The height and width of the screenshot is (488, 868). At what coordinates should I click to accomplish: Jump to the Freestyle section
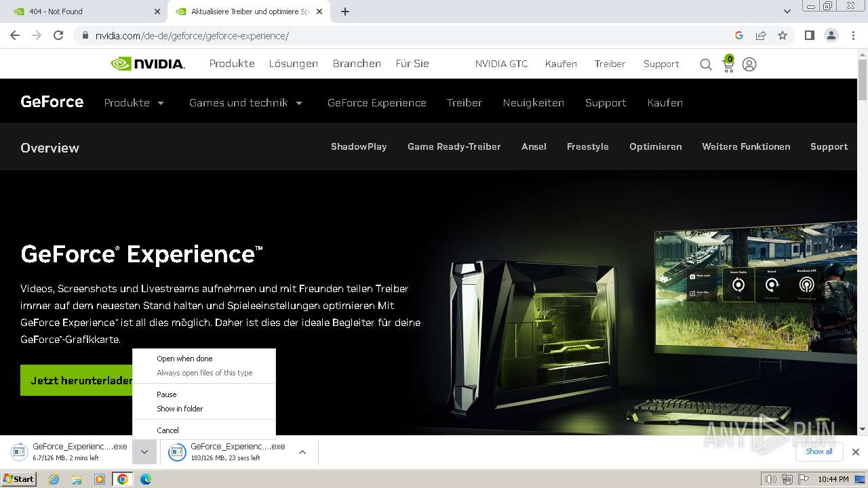pos(588,146)
